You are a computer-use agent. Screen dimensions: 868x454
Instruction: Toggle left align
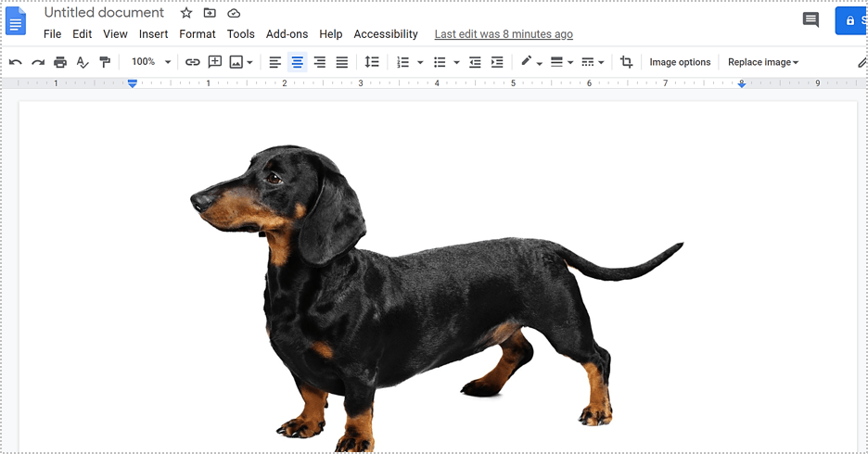275,62
